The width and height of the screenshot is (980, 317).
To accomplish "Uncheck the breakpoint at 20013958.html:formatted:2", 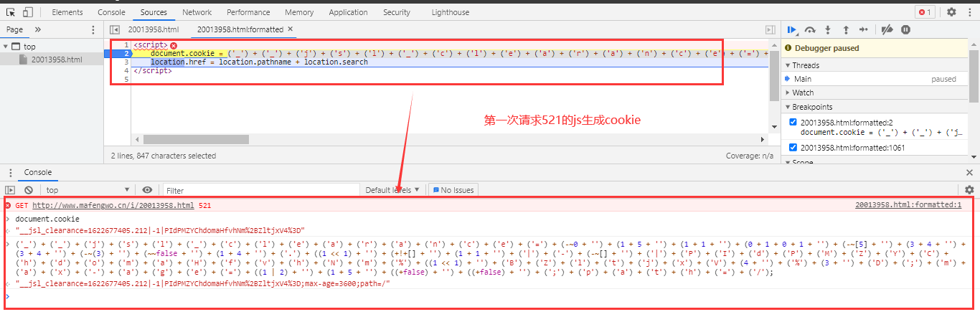I will (793, 122).
